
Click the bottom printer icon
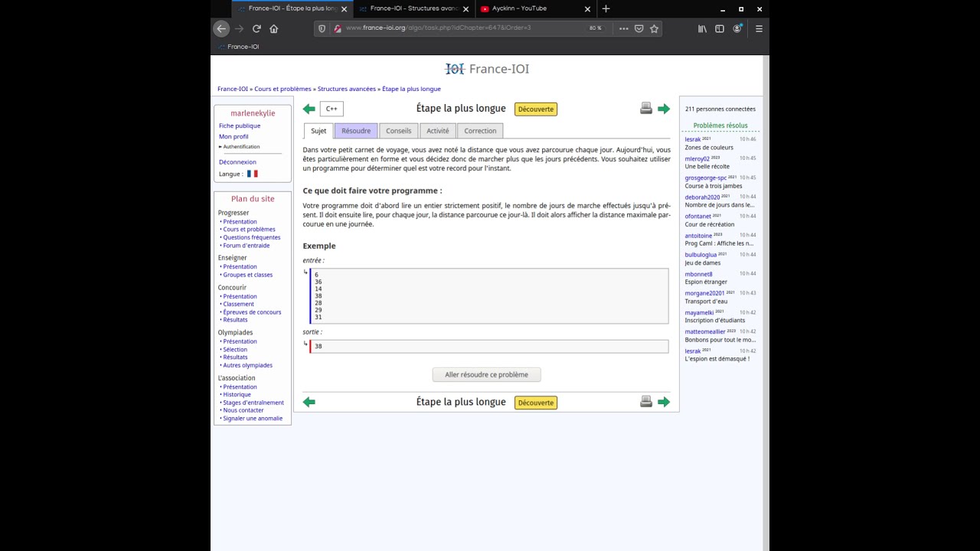[646, 401]
